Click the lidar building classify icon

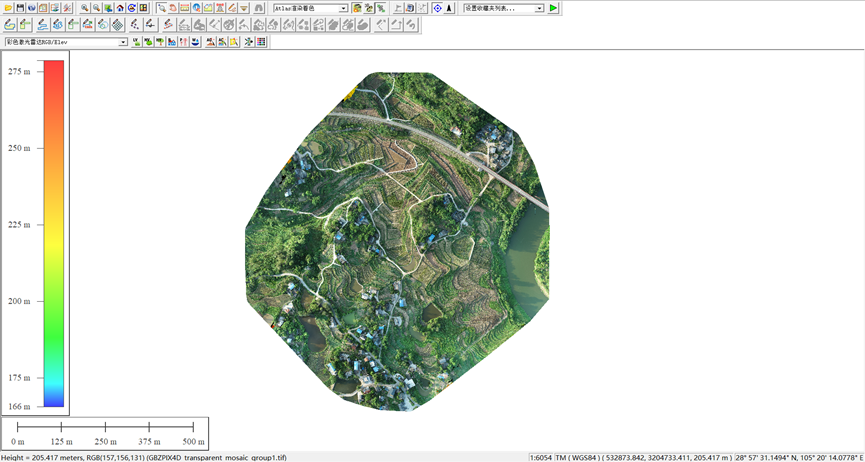(x=172, y=42)
